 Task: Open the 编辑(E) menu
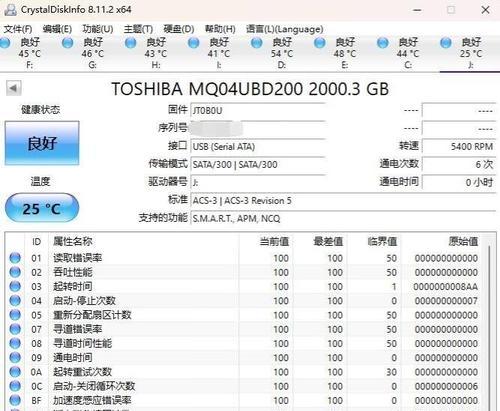(x=57, y=29)
